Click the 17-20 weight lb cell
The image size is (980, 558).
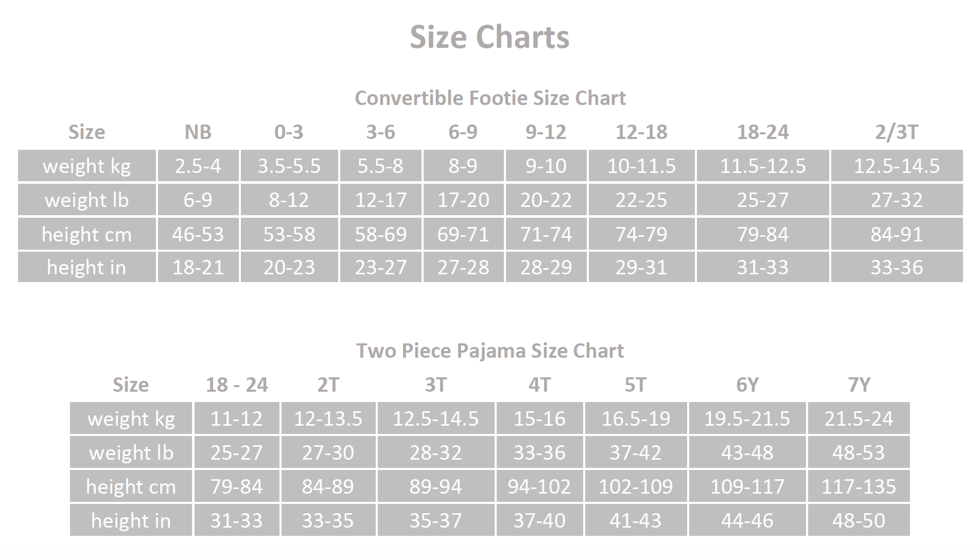tap(463, 200)
